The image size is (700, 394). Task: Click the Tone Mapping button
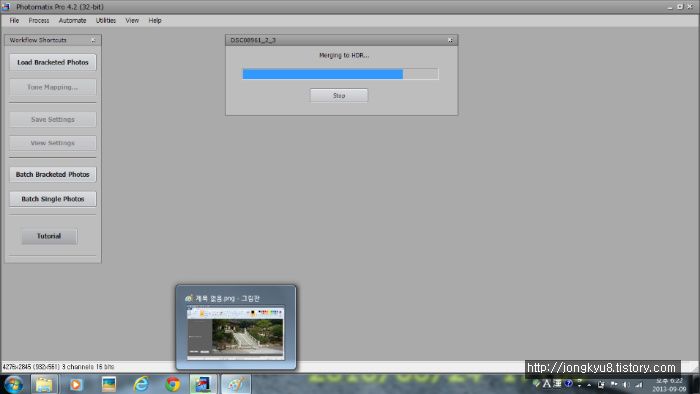coord(53,87)
